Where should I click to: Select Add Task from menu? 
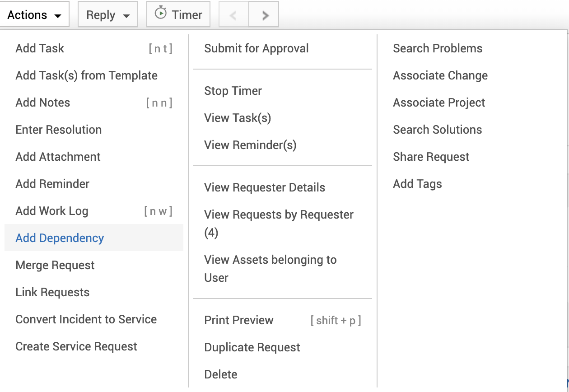coord(40,48)
